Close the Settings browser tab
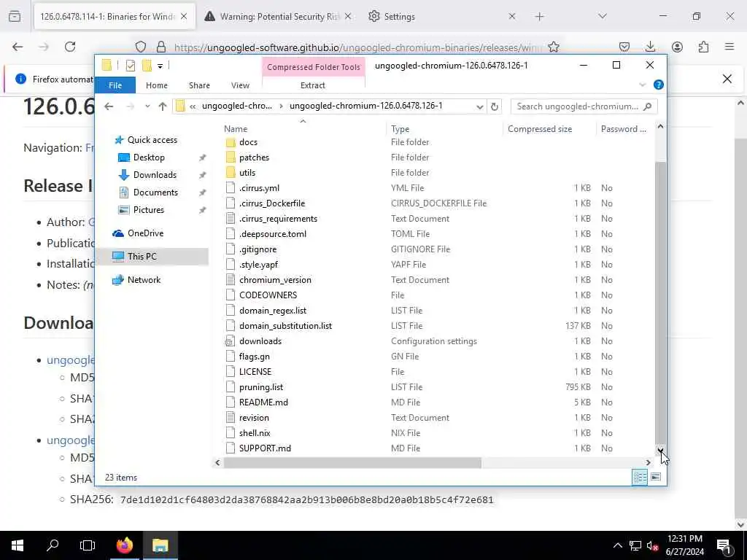Viewport: 747px width, 560px height. tap(511, 17)
